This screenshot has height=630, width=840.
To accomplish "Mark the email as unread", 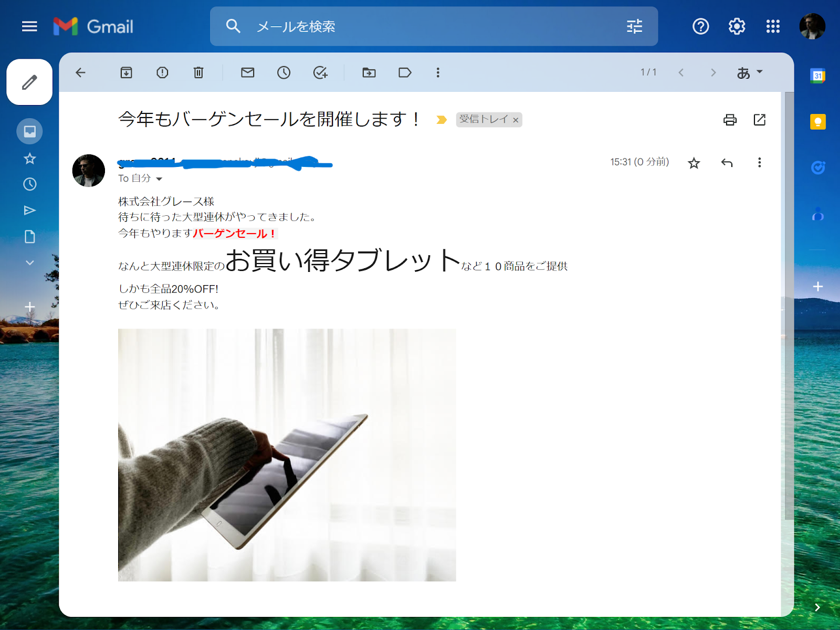I will tap(247, 73).
